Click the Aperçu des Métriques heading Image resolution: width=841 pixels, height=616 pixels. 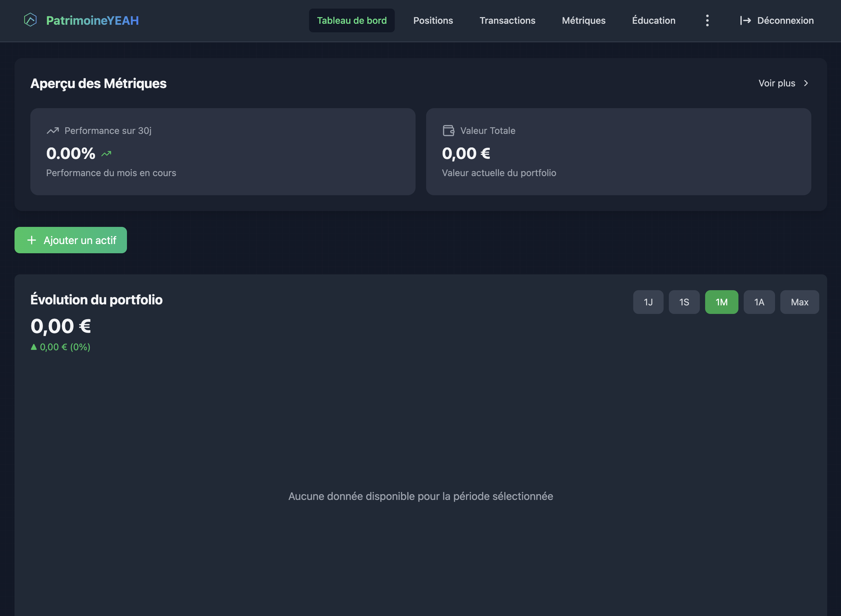coord(99,83)
